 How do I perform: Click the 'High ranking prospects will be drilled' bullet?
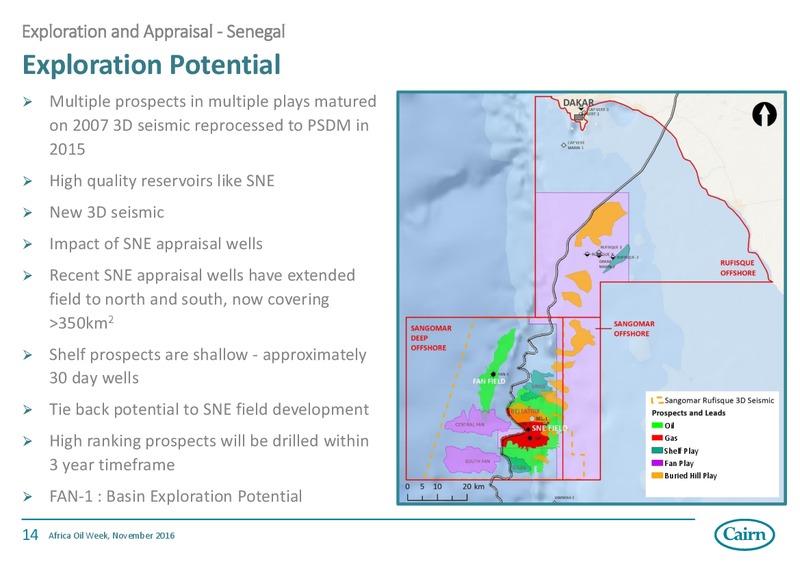[209, 453]
